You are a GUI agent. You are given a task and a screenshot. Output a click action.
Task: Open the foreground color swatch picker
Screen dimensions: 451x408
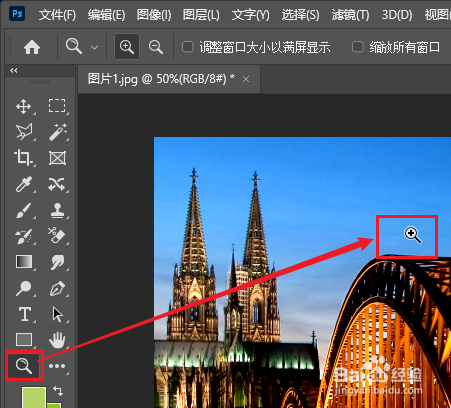click(33, 397)
